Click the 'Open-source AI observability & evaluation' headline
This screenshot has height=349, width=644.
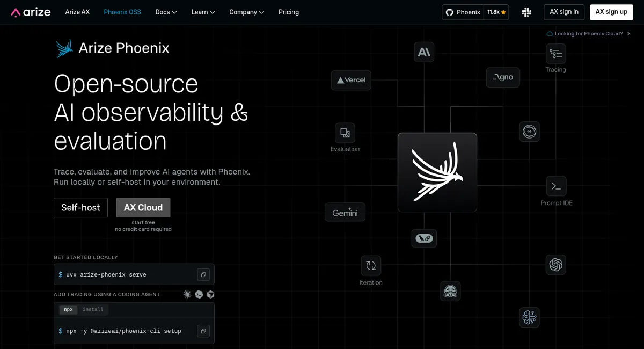coord(151,113)
